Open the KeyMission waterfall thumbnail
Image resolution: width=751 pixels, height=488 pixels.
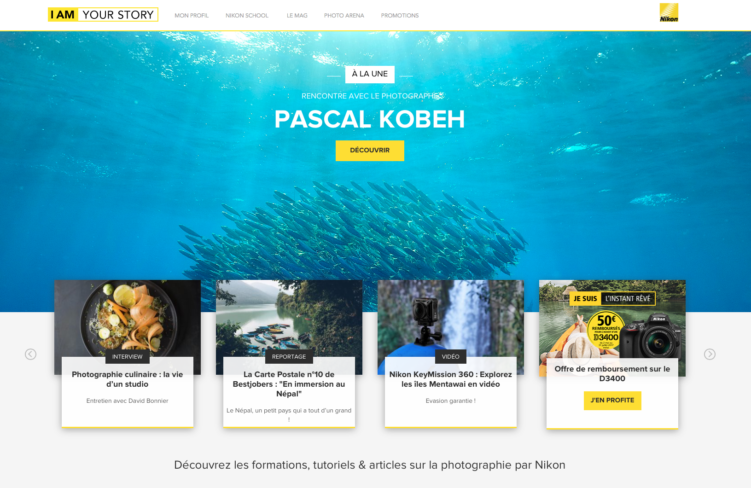(451, 318)
